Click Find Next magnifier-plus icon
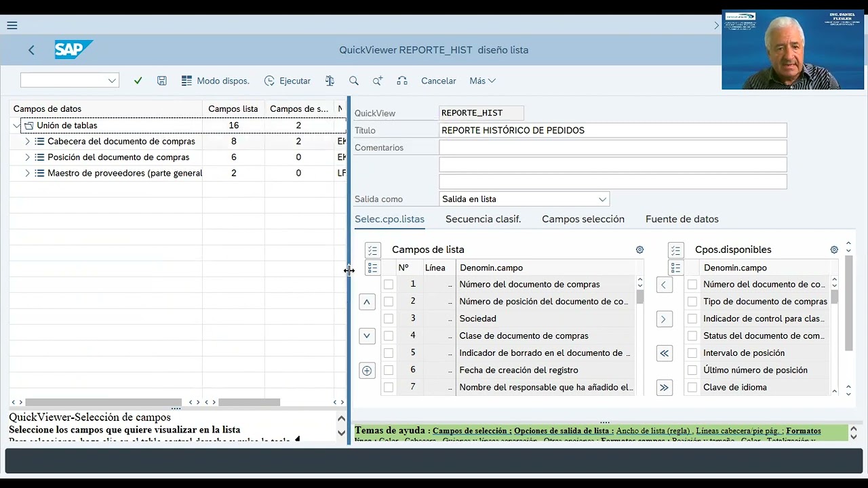This screenshot has height=488, width=868. (378, 81)
